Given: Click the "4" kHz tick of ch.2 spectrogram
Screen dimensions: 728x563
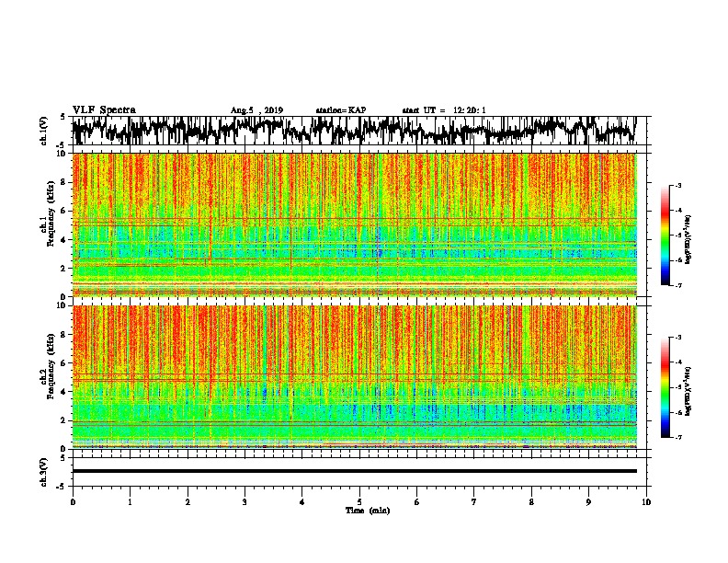Looking at the screenshot, I should click(x=64, y=392).
